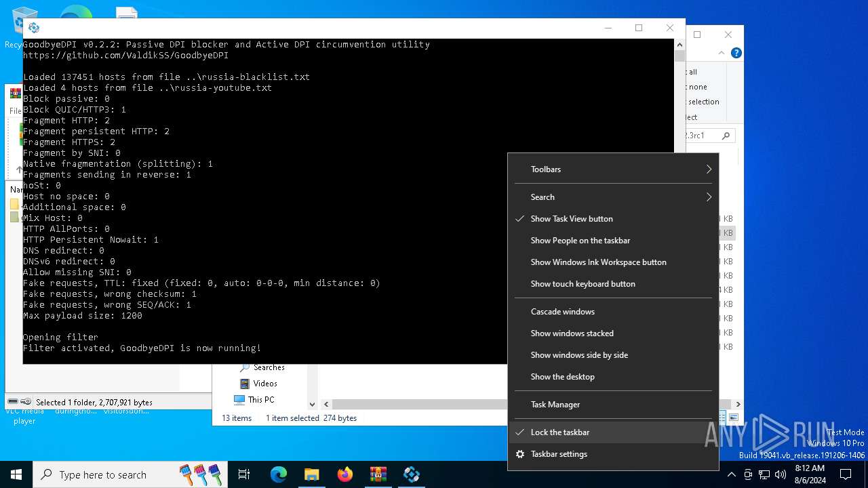Select Cascade windows

(613, 312)
